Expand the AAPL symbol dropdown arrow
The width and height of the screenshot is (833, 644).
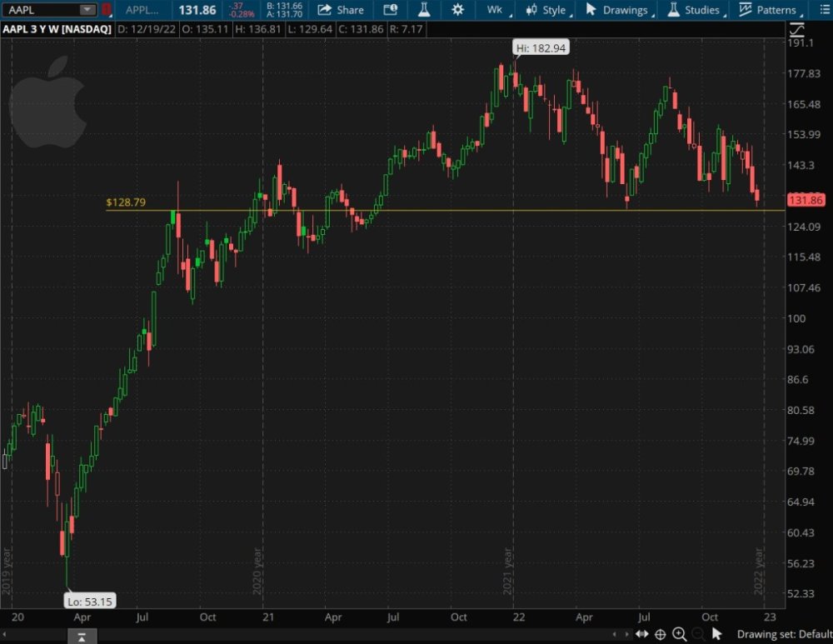click(87, 10)
